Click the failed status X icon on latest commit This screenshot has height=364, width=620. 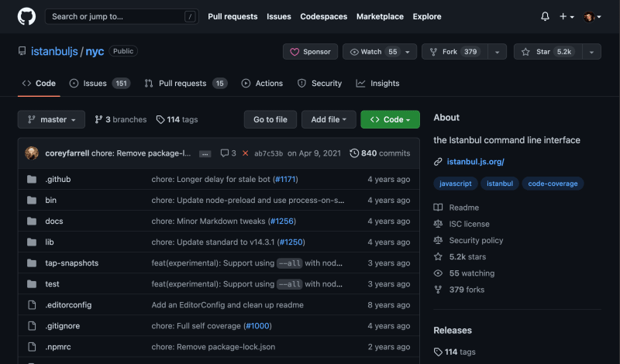(245, 153)
